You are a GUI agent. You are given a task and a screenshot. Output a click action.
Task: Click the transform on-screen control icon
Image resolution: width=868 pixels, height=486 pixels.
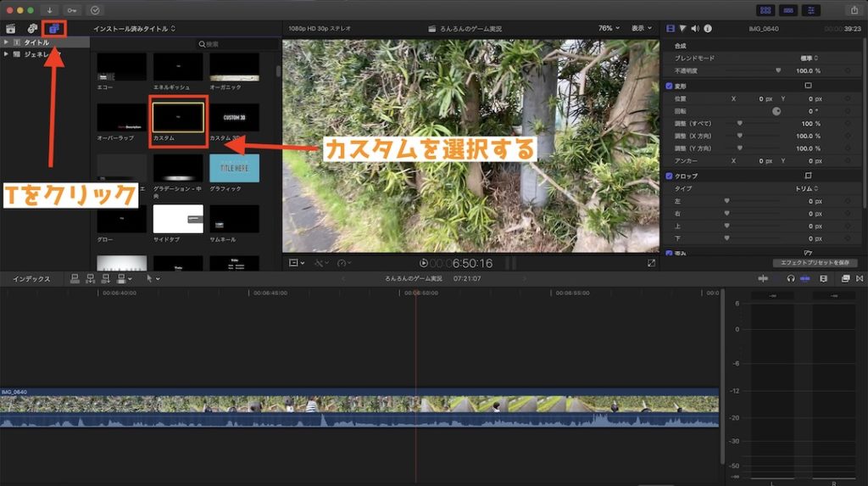[808, 86]
